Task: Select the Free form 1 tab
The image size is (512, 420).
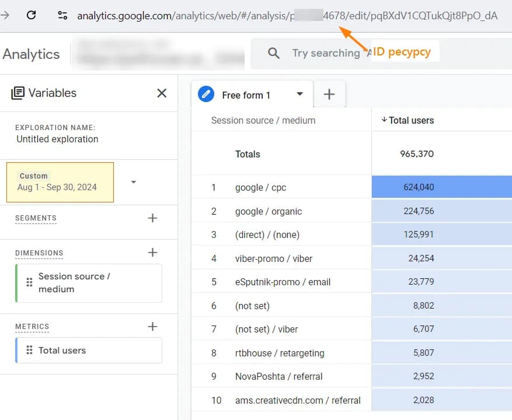Action: point(252,94)
